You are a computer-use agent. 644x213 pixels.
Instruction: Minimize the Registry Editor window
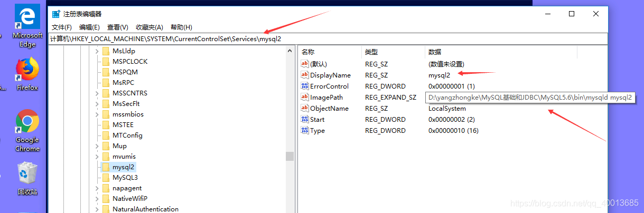[x=547, y=14]
